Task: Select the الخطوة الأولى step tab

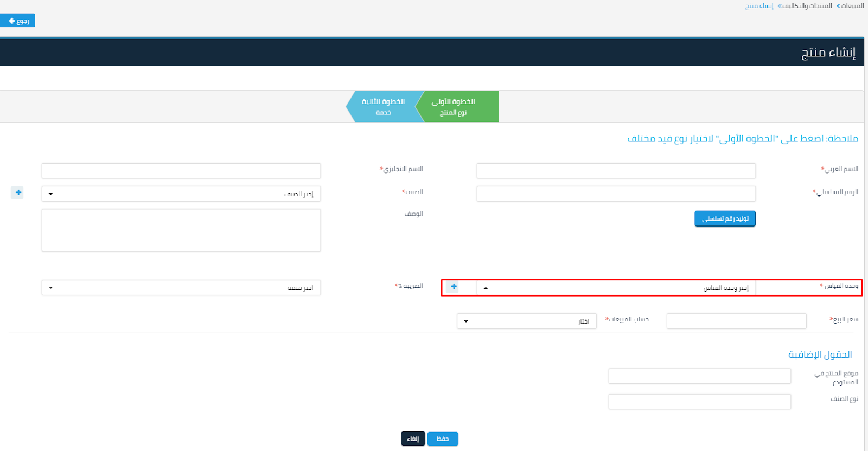Action: (456, 106)
